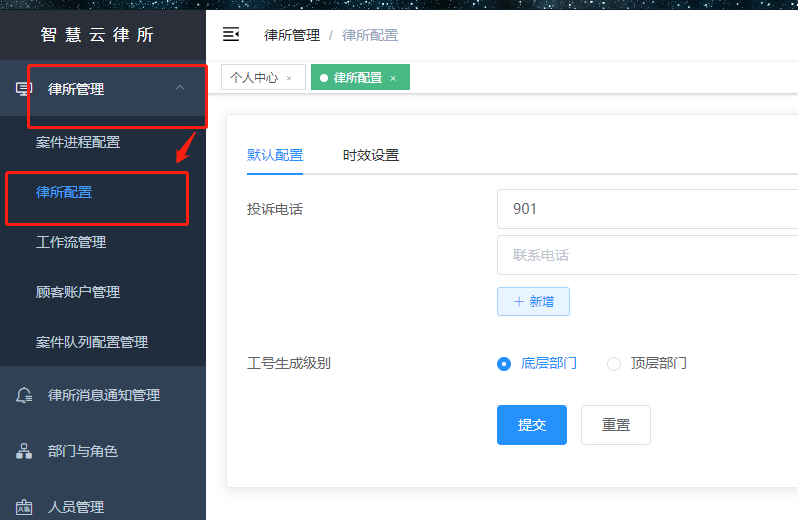This screenshot has height=520, width=798.
Task: Click the 投诉电话 field label
Action: (275, 209)
